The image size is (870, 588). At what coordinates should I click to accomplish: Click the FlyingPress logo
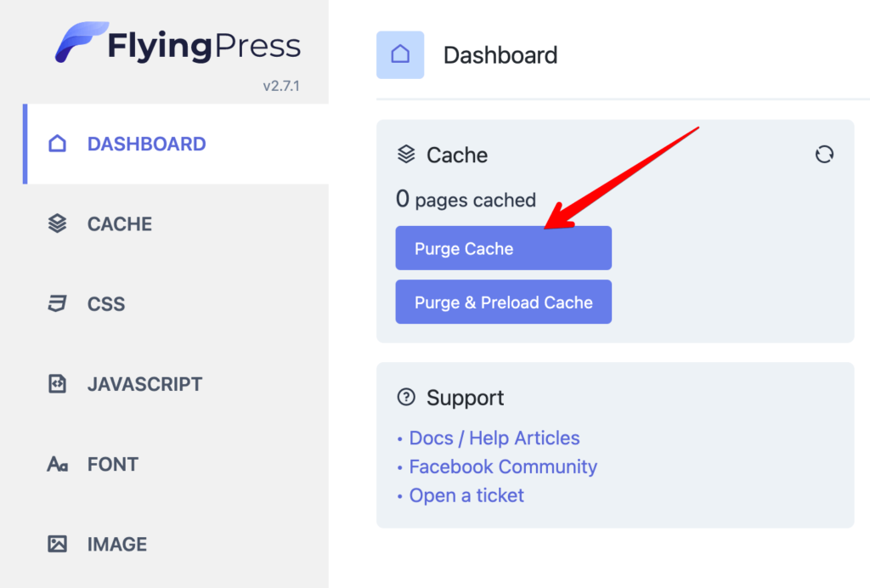tap(177, 44)
